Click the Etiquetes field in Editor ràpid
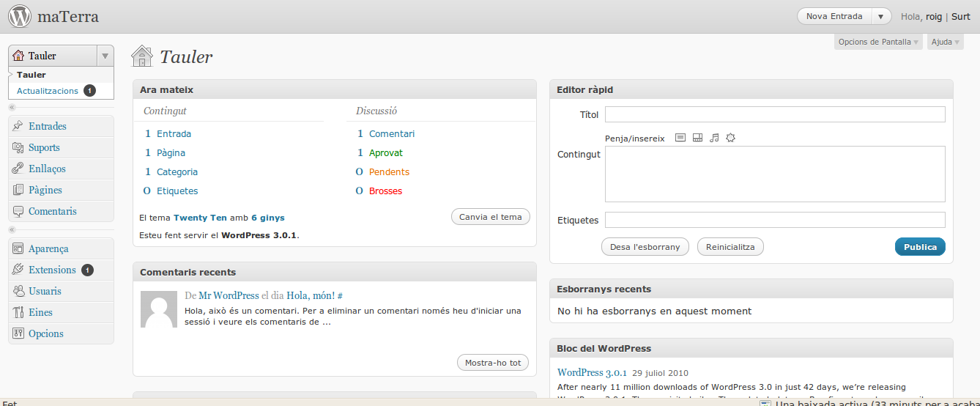 click(775, 220)
